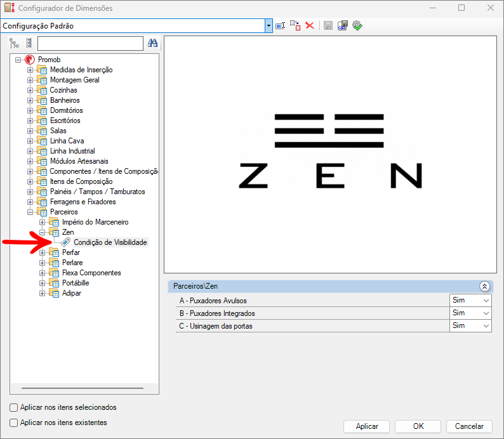This screenshot has width=504, height=439.
Task: Collapse the Parceiros\Zen panel chevron
Action: [x=484, y=286]
